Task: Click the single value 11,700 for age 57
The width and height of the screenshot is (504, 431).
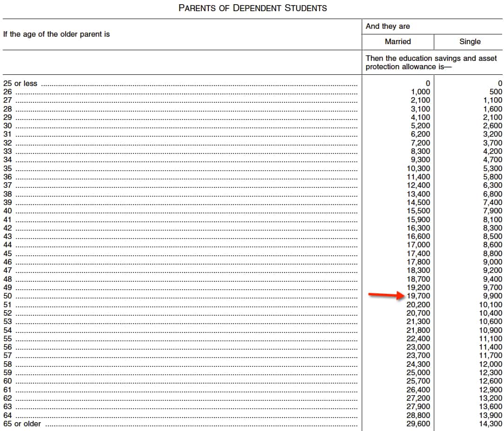Action: [x=491, y=356]
